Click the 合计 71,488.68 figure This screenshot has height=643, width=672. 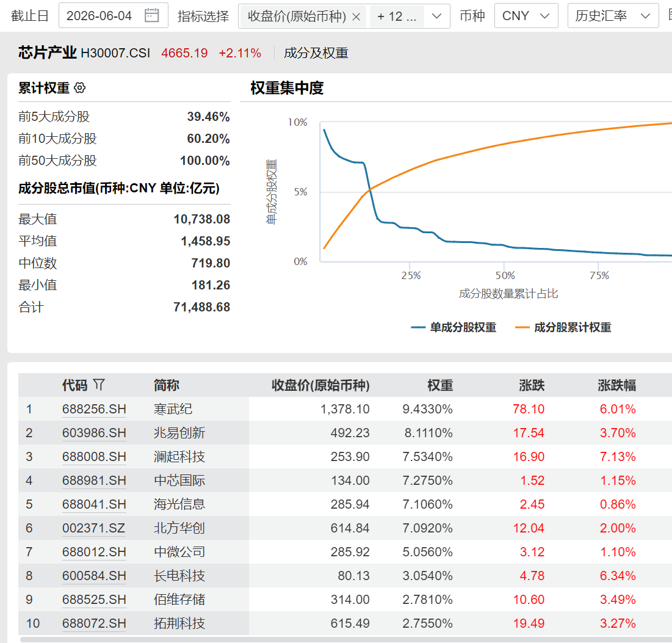[202, 307]
